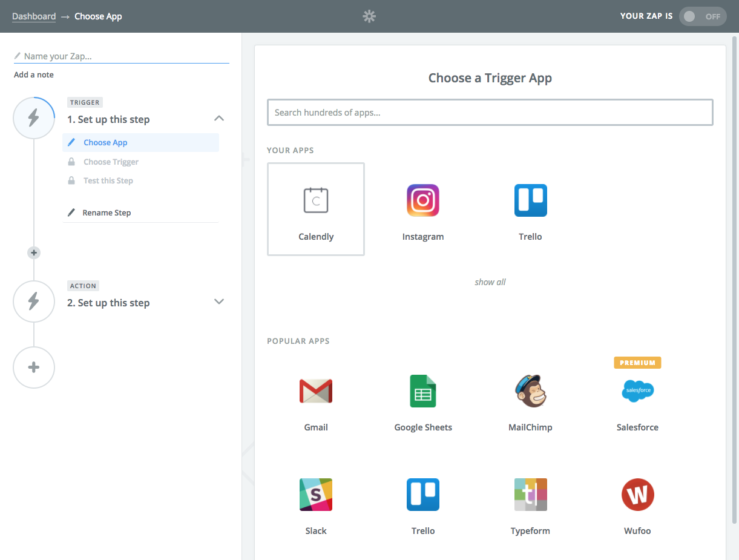Select the Gmail app icon
Image resolution: width=739 pixels, height=560 pixels.
tap(316, 391)
